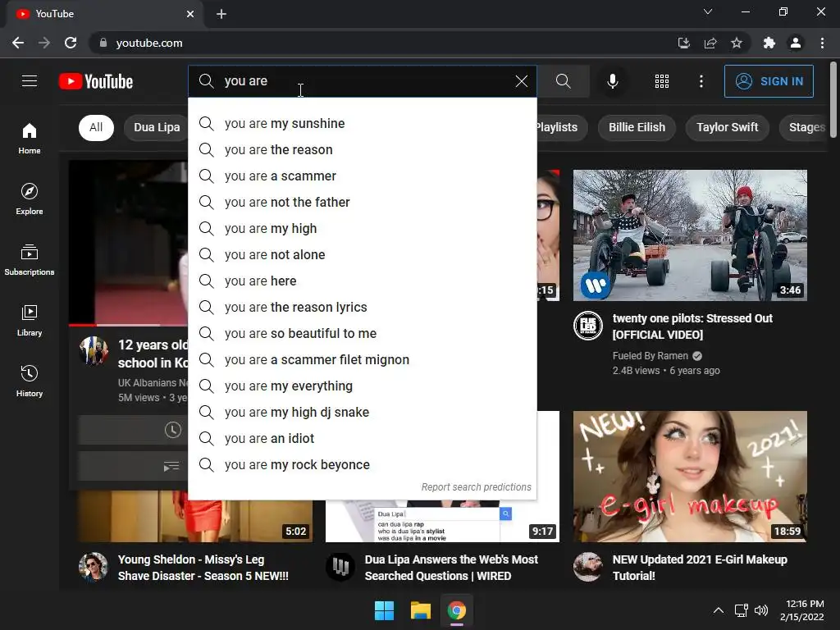The image size is (840, 630).
Task: Select the Billie Eilish filter chip
Action: click(637, 127)
